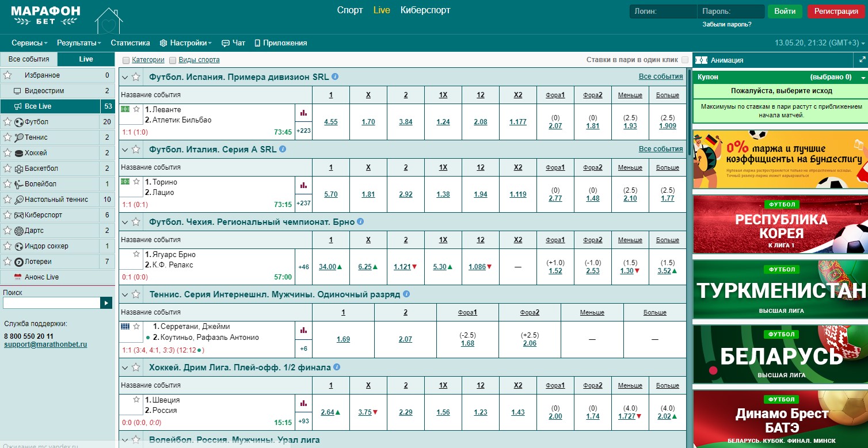Toggle Ставки в пари в один клик
This screenshot has width=868, height=448.
click(684, 60)
